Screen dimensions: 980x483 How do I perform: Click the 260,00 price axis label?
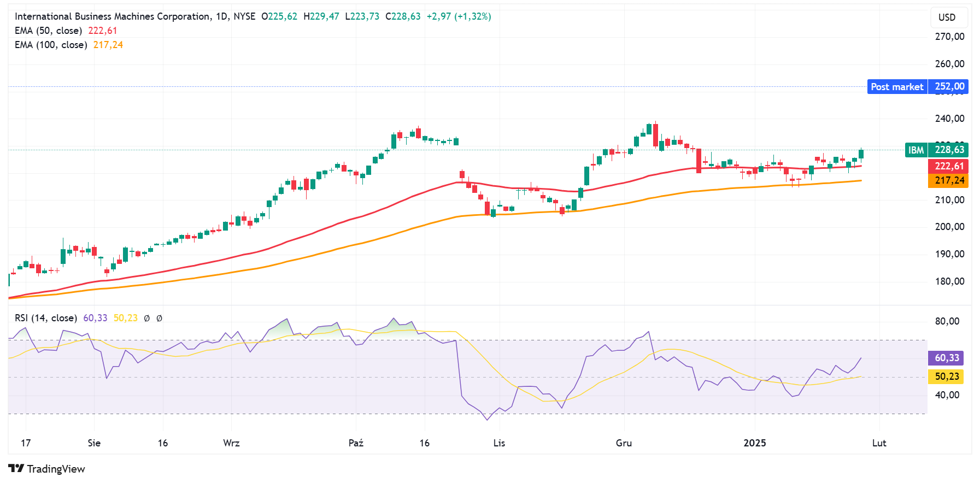click(x=949, y=64)
